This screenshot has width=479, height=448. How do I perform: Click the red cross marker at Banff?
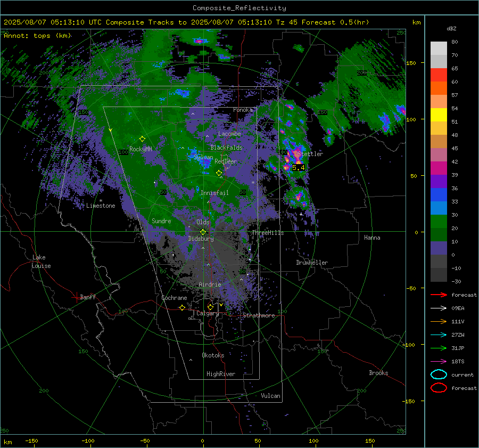76,297
